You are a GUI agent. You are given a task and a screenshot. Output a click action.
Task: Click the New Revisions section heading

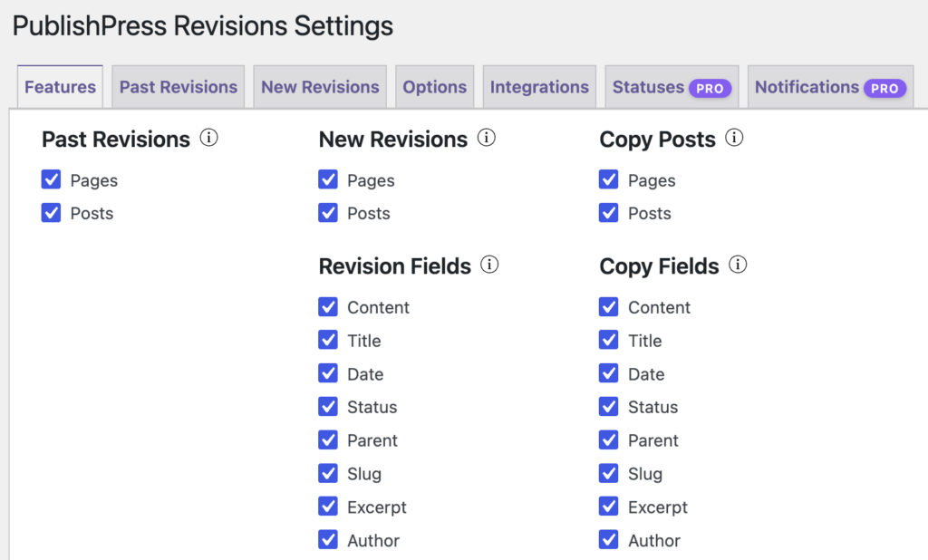393,140
